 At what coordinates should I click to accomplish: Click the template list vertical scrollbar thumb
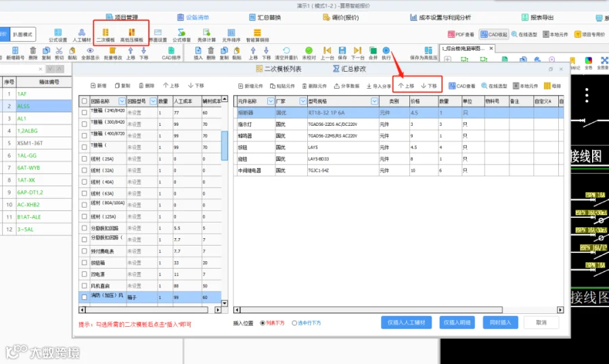pos(225,145)
